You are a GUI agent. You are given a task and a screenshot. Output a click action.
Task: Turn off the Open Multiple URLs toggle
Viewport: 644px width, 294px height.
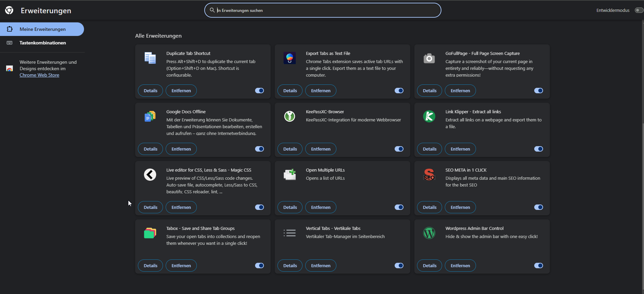(399, 207)
